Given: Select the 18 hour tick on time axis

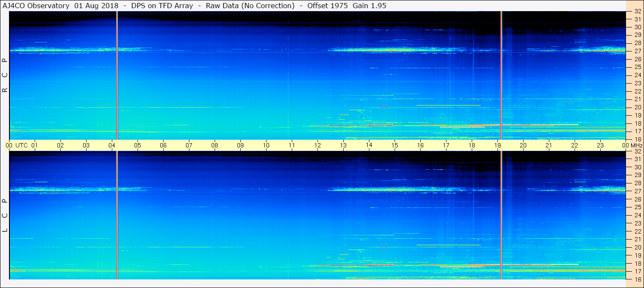Looking at the screenshot, I should pyautogui.click(x=472, y=145).
